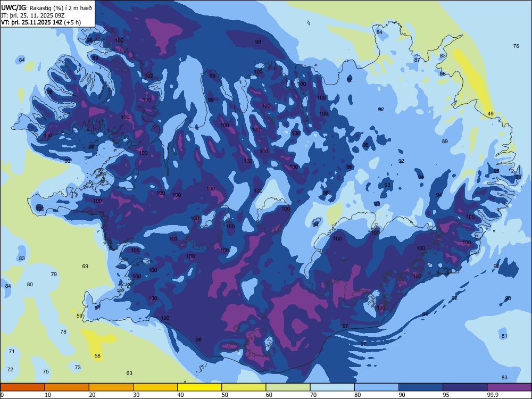Select the map value 63
Viewport: 532px width, 399px height.
(129, 373)
